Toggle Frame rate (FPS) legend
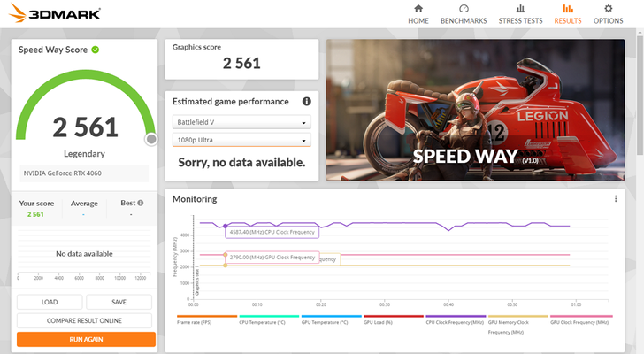 (x=207, y=319)
